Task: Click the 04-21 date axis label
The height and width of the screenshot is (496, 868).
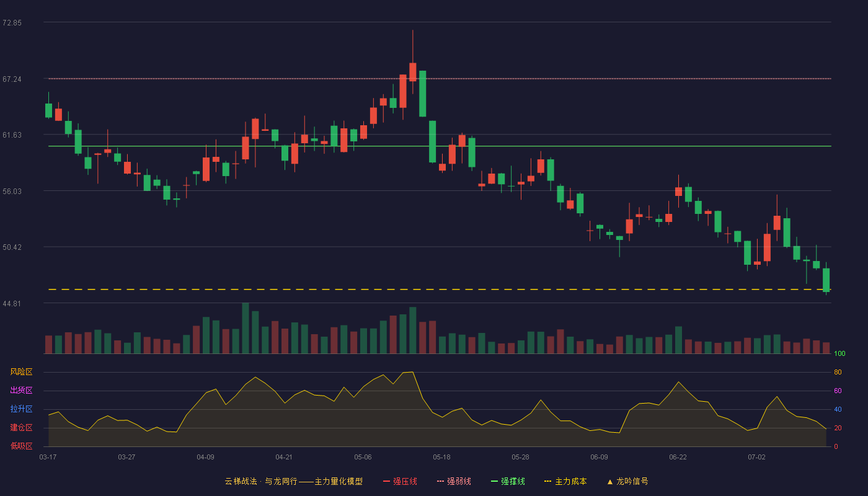Action: [x=284, y=457]
